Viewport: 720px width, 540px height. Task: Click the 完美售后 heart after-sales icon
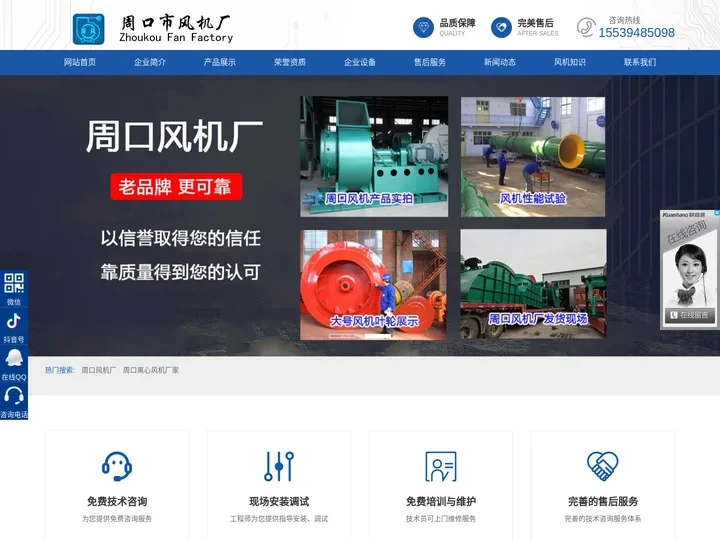(x=501, y=28)
